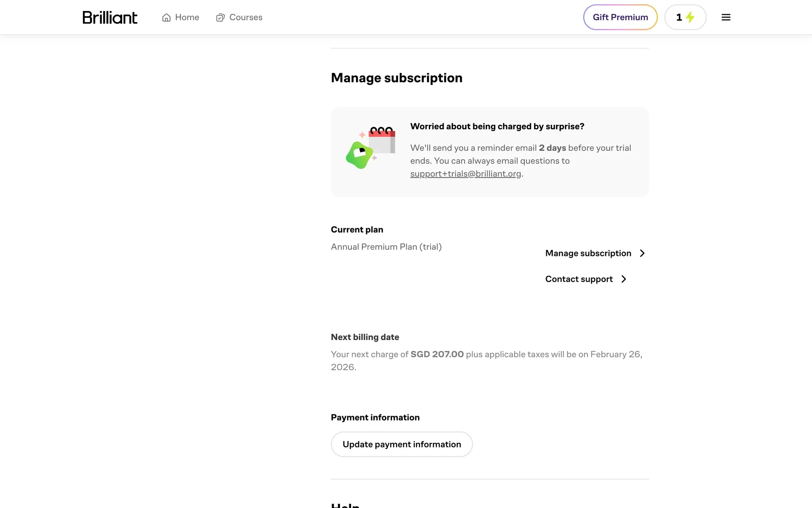Go to Courses page
This screenshot has width=812, height=508.
coord(239,17)
